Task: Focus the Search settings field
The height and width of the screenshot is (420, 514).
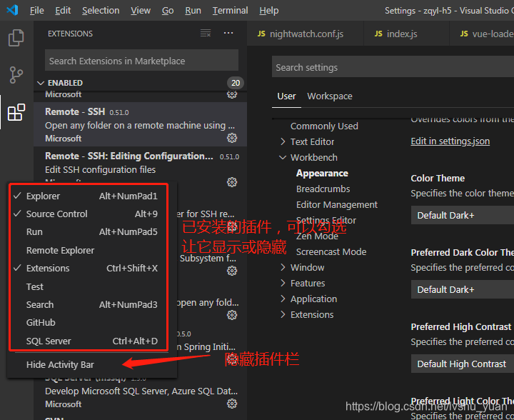Action: 393,67
